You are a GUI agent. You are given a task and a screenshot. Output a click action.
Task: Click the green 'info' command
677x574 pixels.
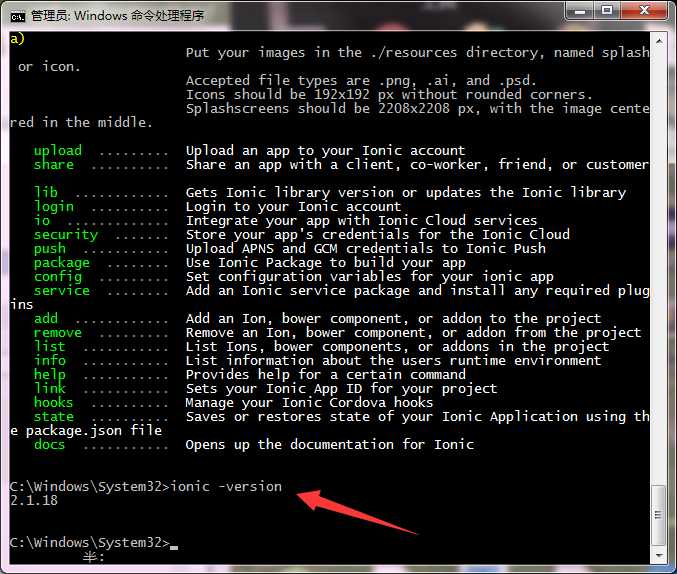(50, 360)
